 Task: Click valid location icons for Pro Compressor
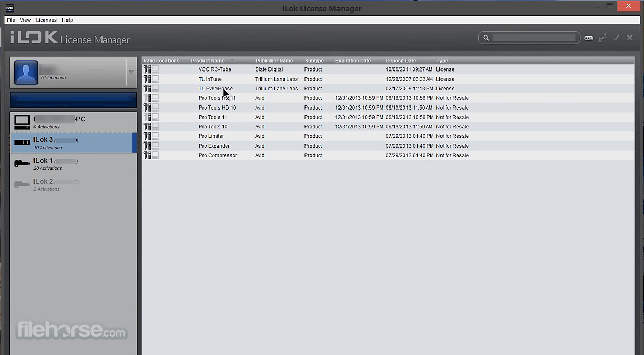(x=151, y=155)
